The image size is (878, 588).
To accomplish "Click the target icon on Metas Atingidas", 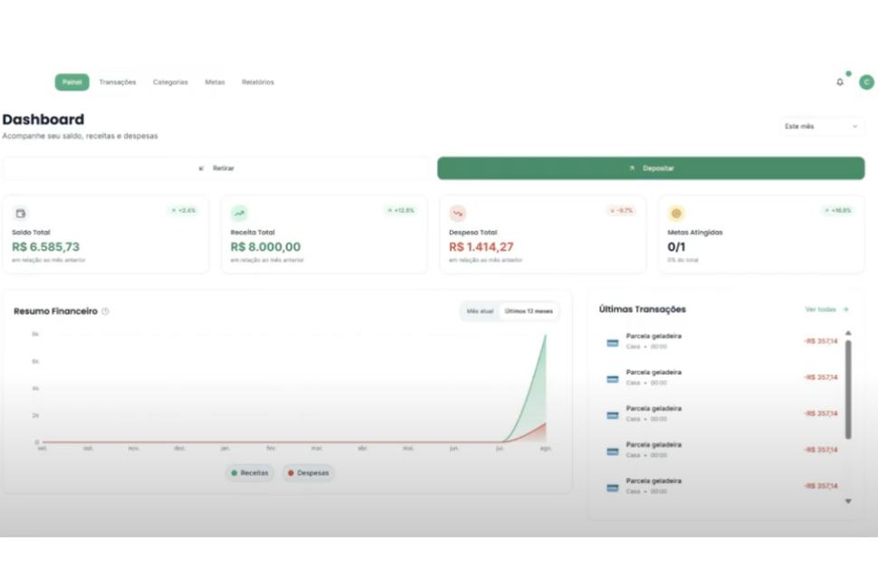I will pos(676,213).
